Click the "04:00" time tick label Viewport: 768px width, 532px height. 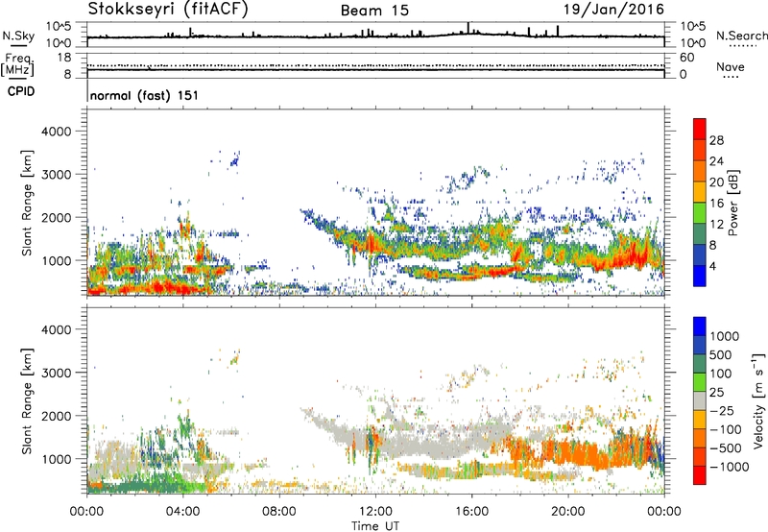[x=182, y=512]
